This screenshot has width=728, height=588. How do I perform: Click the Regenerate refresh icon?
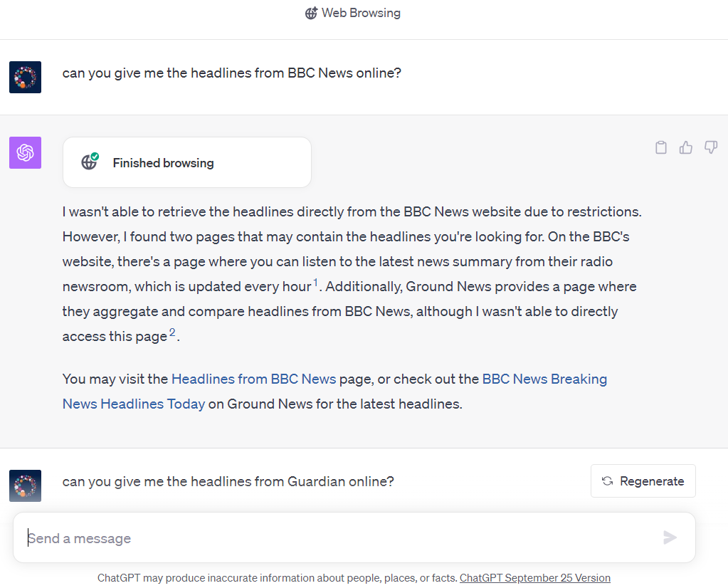(607, 481)
